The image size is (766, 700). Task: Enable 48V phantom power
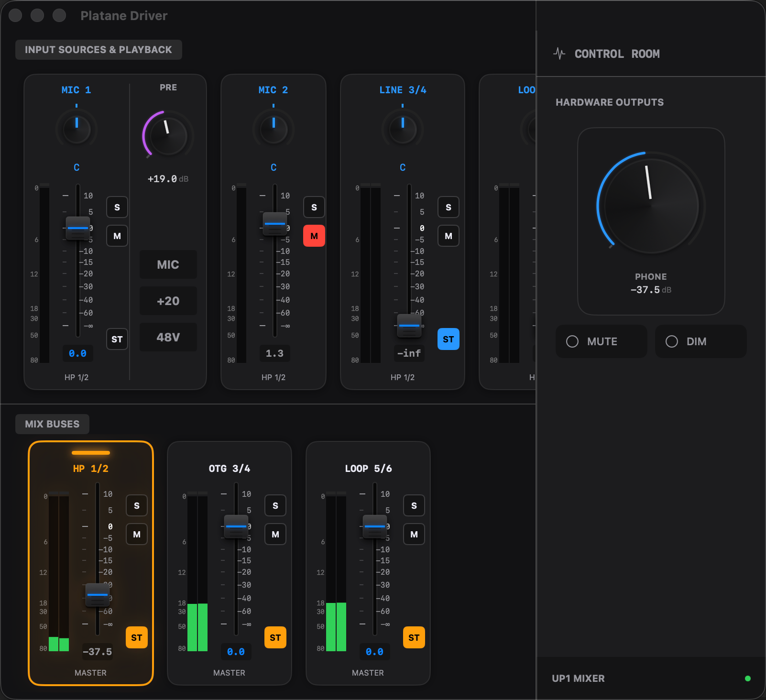168,337
